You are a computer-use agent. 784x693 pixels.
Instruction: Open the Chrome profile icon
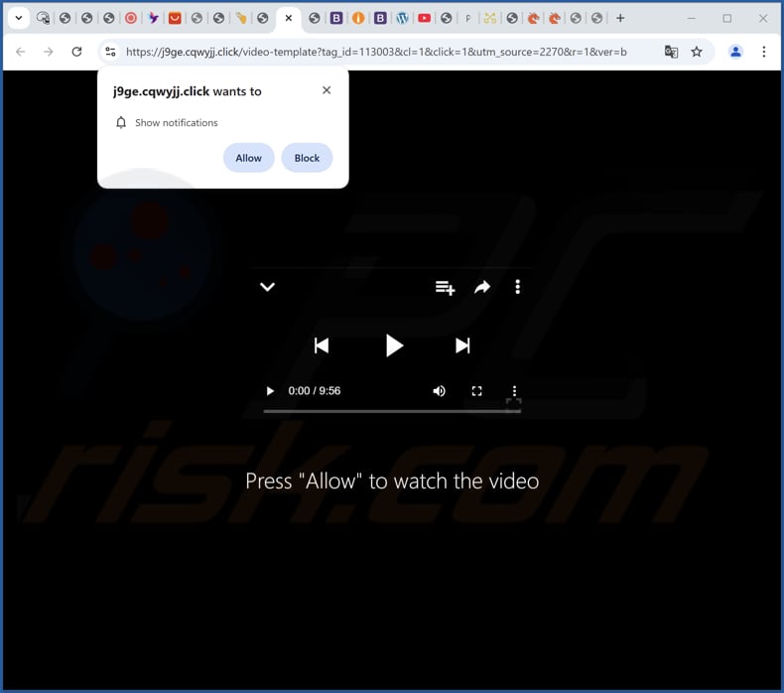click(735, 52)
